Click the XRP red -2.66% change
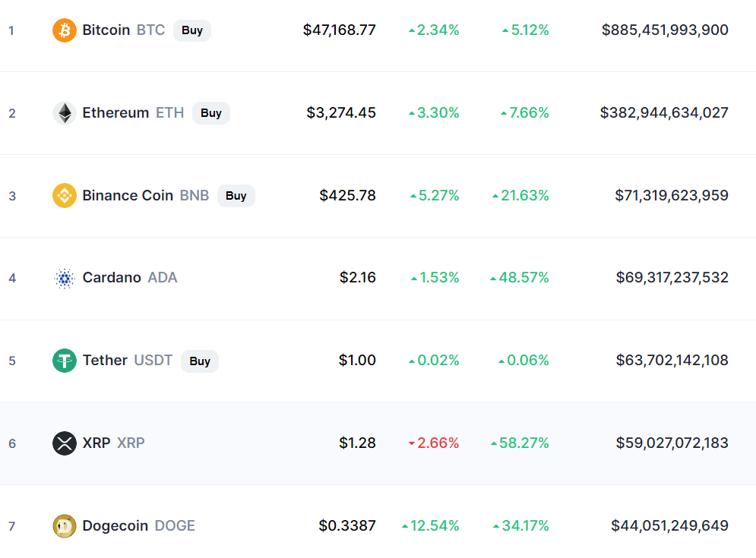Image resolution: width=756 pixels, height=558 pixels. click(x=433, y=443)
